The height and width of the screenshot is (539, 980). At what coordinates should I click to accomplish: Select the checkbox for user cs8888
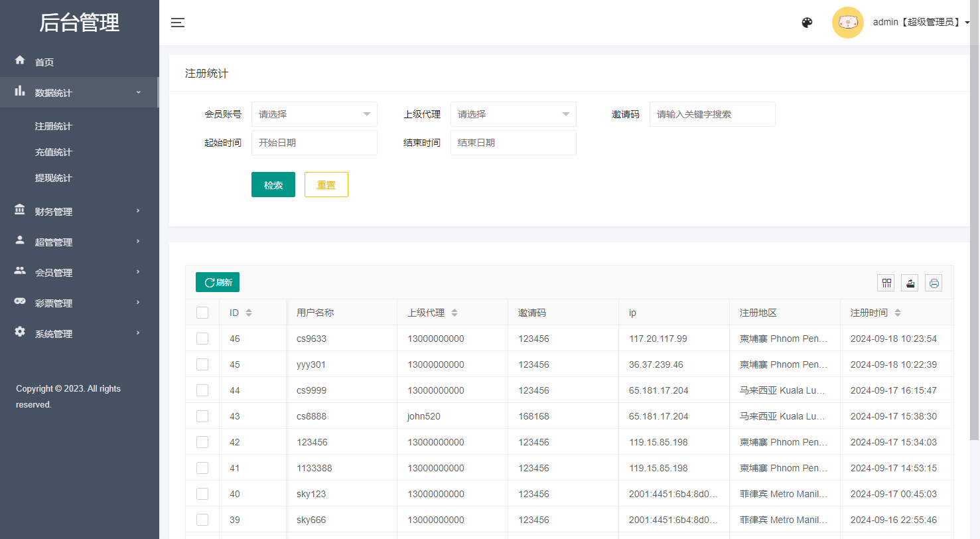tap(202, 416)
